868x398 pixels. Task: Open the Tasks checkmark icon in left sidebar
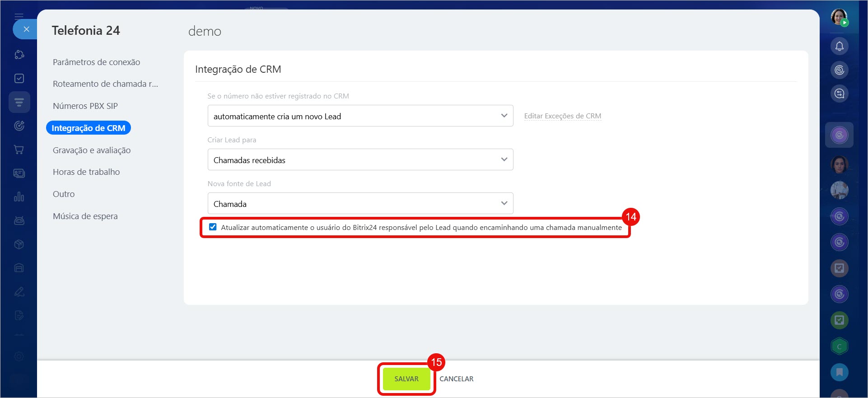tap(19, 79)
